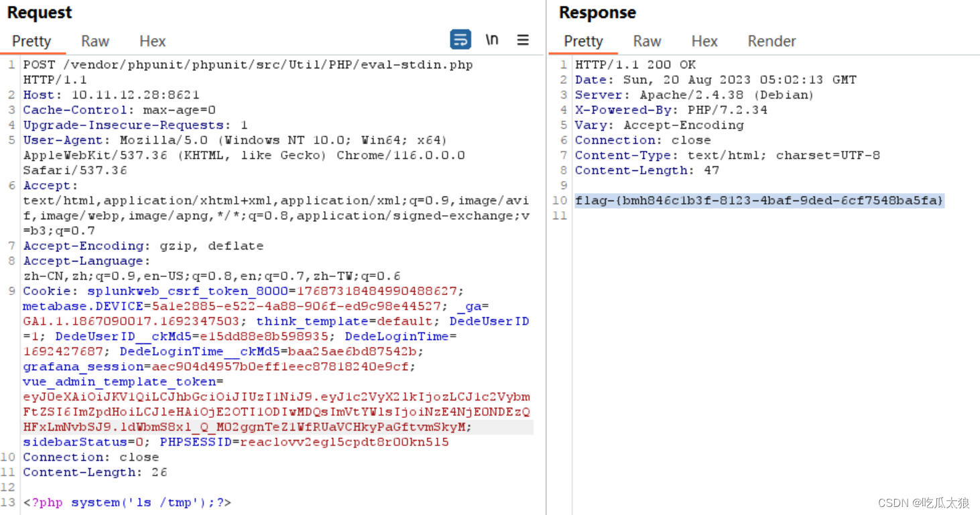980x515 pixels.
Task: Click the response Date header line
Action: coord(715,80)
